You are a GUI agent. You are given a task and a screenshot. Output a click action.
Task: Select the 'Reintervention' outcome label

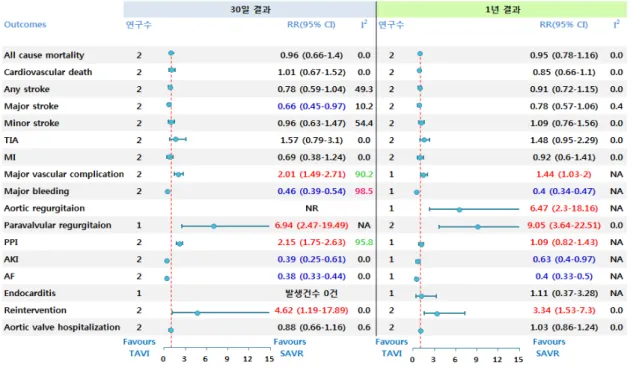pos(35,310)
